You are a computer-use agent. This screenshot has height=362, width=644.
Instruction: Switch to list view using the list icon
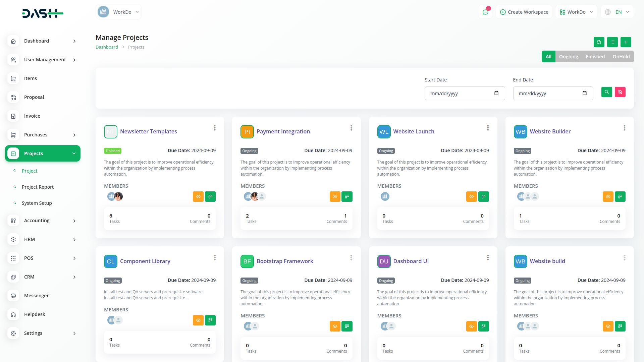click(x=612, y=42)
